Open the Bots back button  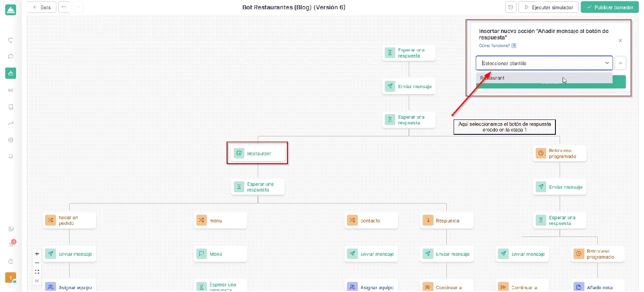(x=42, y=7)
